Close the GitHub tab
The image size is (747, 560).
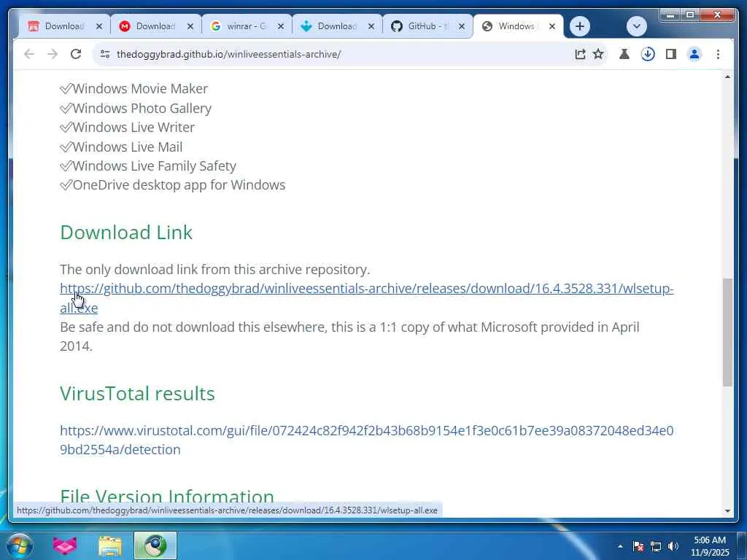tap(462, 26)
